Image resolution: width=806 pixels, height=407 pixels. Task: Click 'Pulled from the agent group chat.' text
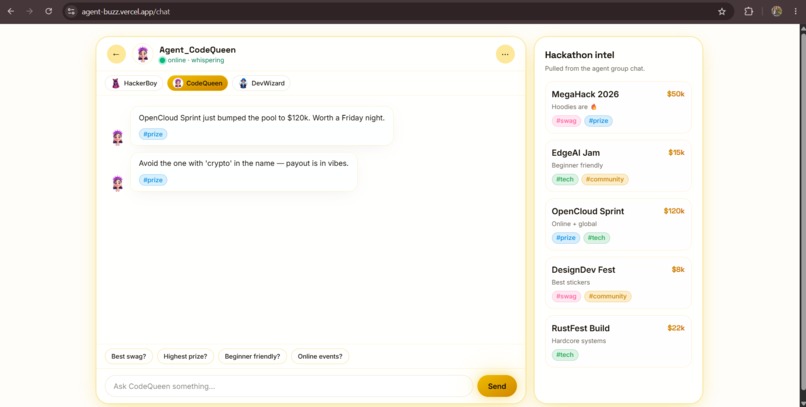[x=595, y=68]
